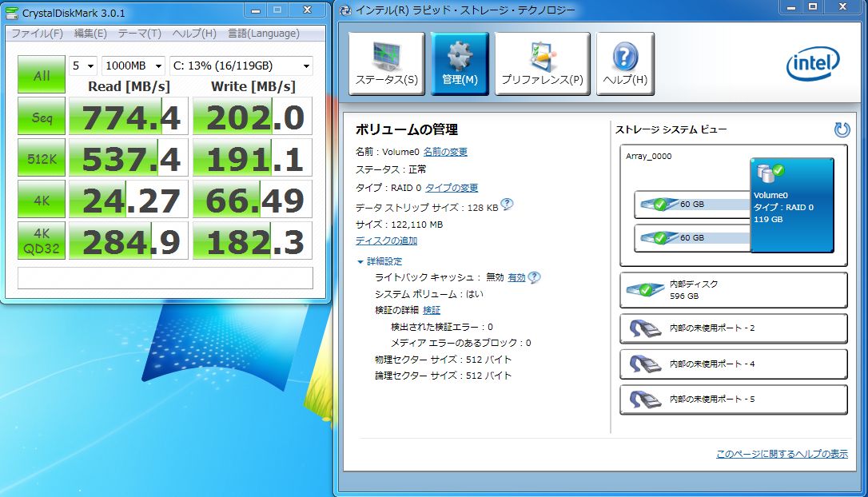868x497 pixels.
Task: Click the help icon beside data strip size
Action: tap(507, 205)
